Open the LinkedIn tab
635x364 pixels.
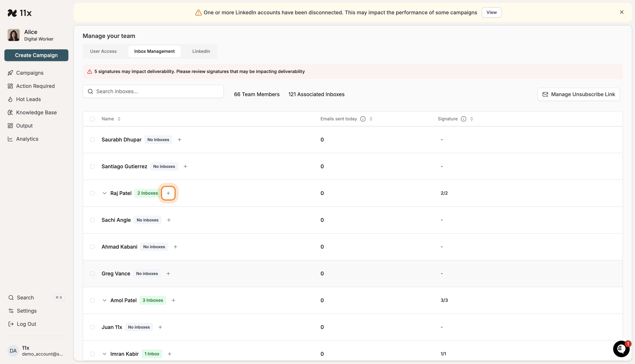point(201,51)
